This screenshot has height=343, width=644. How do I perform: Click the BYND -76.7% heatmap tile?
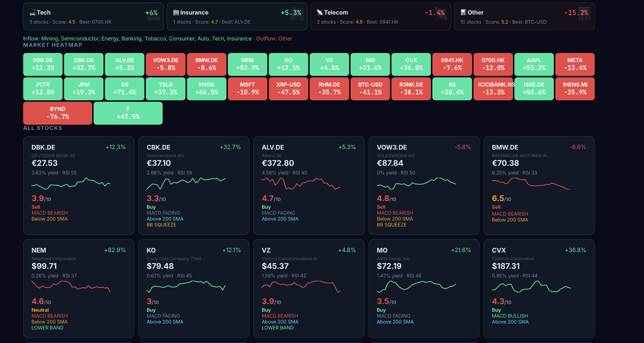click(57, 113)
